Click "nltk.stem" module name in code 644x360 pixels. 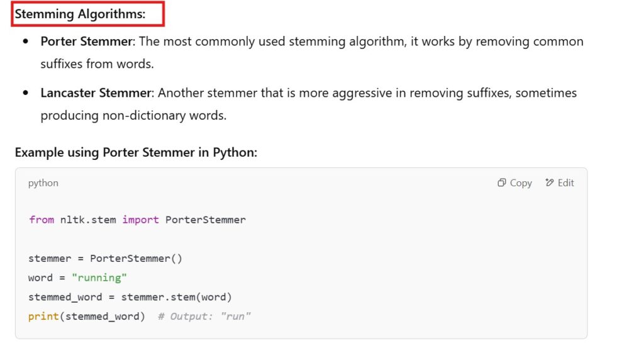pos(88,220)
